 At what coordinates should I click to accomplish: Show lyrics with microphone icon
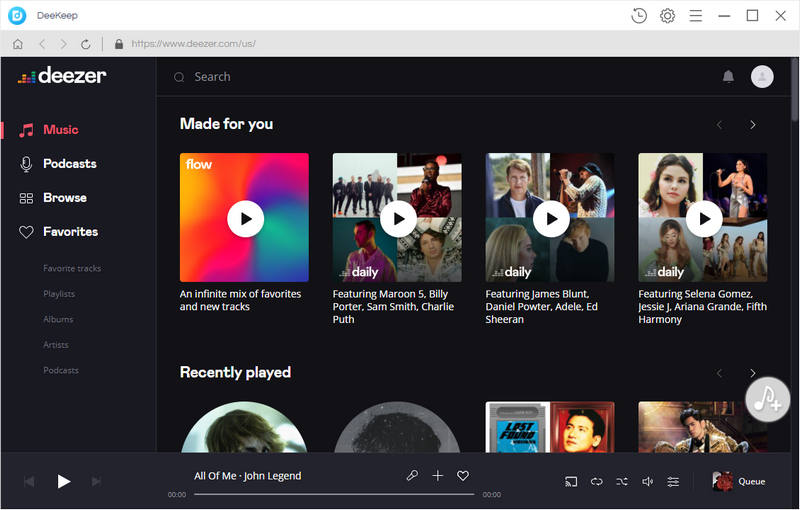[x=412, y=476]
